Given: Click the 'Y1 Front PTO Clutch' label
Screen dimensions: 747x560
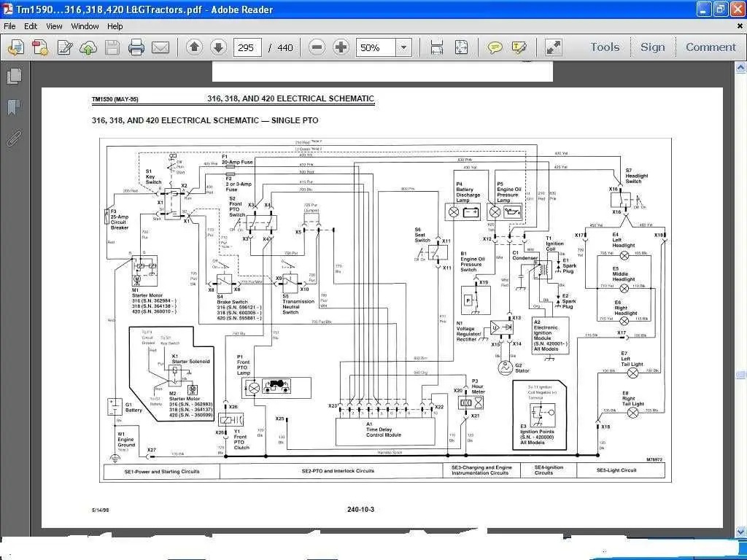Looking at the screenshot, I should coord(241,440).
